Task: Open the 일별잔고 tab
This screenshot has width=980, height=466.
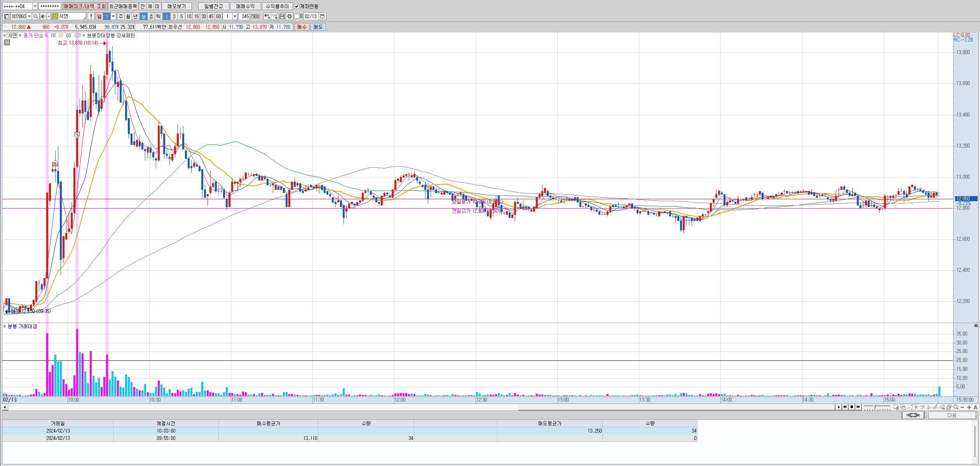Action: [x=213, y=6]
